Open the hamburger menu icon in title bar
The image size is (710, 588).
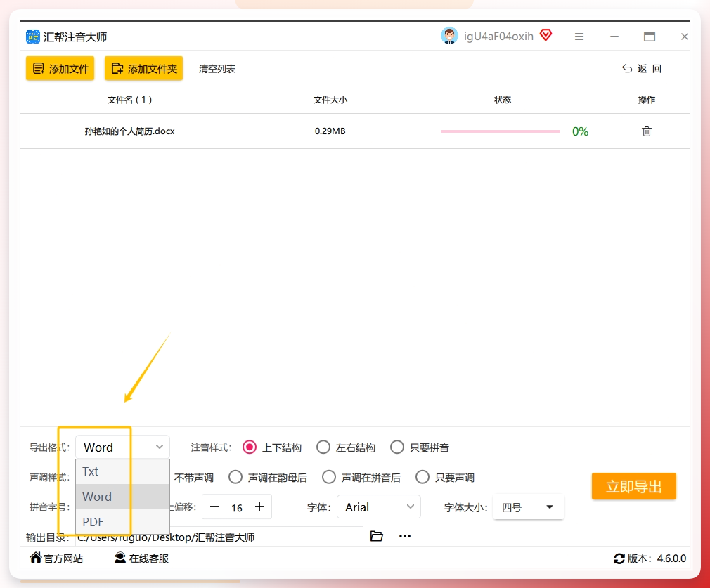pos(579,37)
